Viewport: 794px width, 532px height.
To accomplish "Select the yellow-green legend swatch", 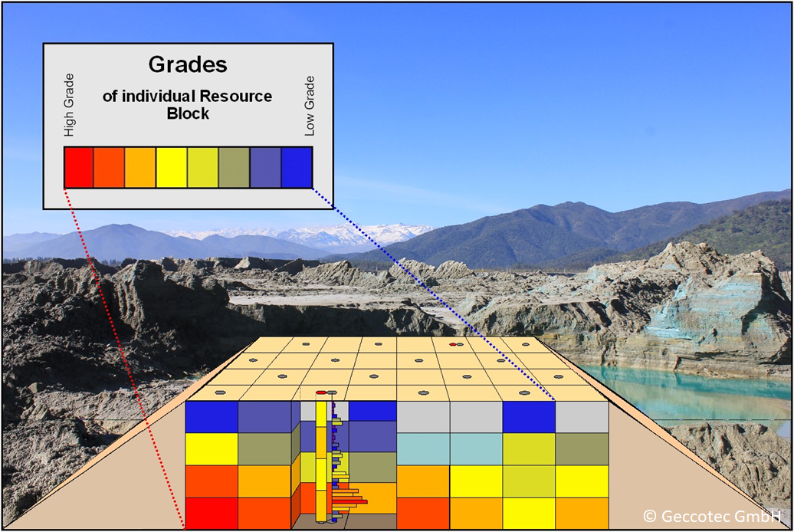I will [203, 168].
